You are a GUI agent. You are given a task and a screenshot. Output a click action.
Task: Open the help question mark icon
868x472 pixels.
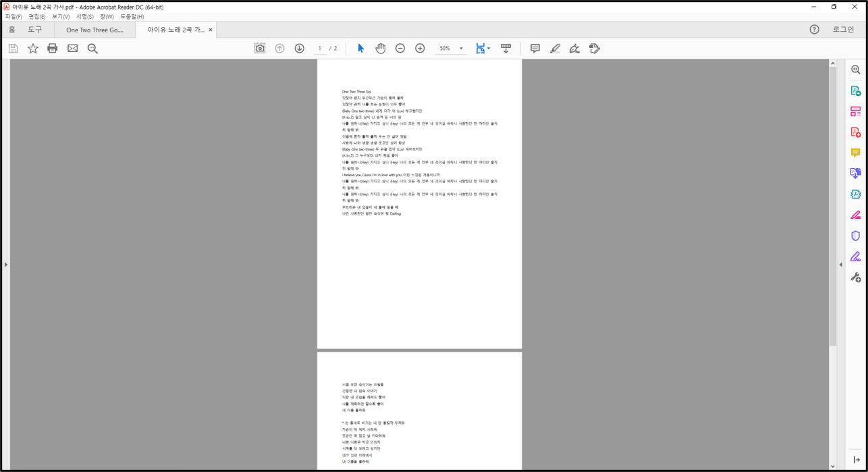coord(814,30)
